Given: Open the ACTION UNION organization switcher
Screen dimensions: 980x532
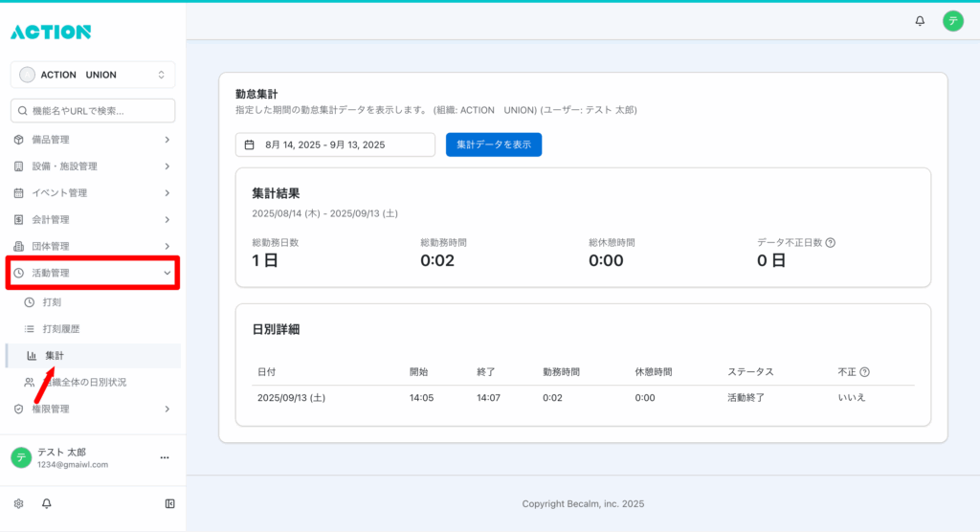Looking at the screenshot, I should pyautogui.click(x=93, y=75).
